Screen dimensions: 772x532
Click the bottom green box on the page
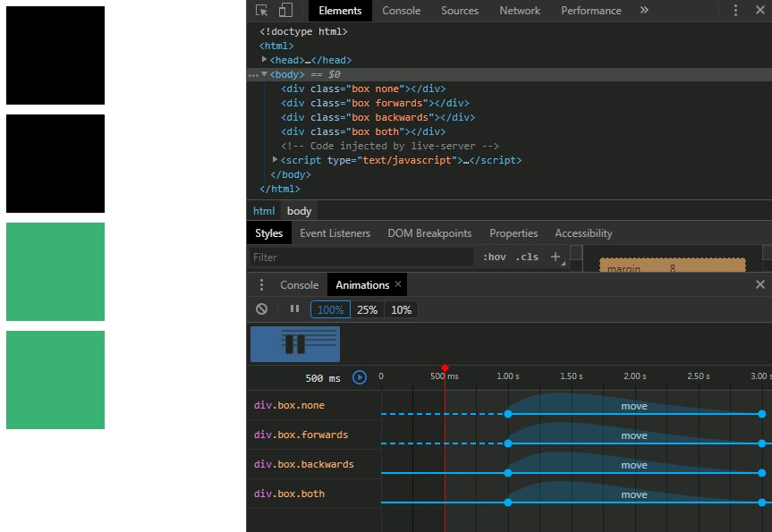(55, 380)
